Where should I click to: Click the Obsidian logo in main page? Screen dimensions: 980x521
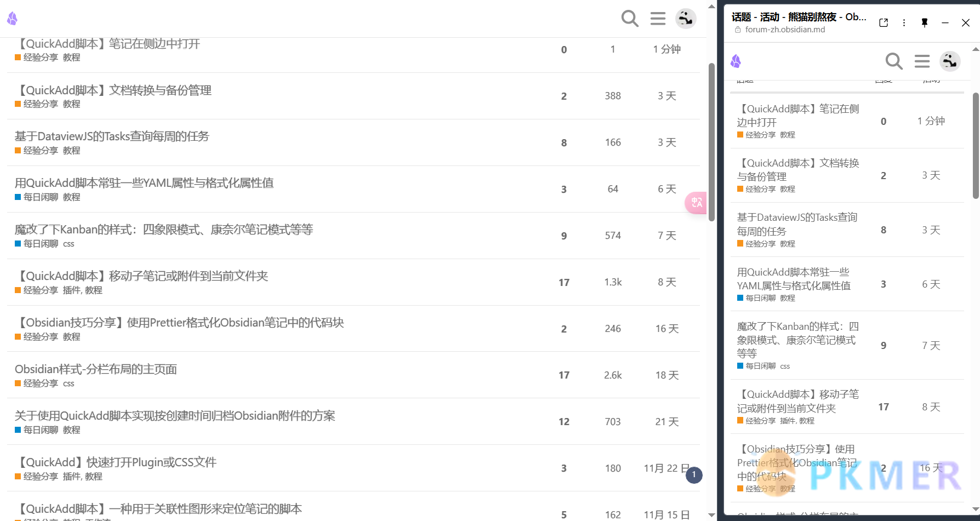12,19
